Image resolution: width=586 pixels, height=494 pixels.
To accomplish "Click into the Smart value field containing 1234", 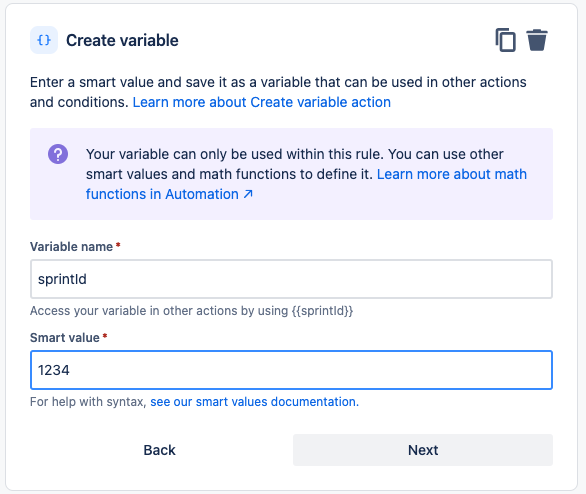I will (x=291, y=370).
